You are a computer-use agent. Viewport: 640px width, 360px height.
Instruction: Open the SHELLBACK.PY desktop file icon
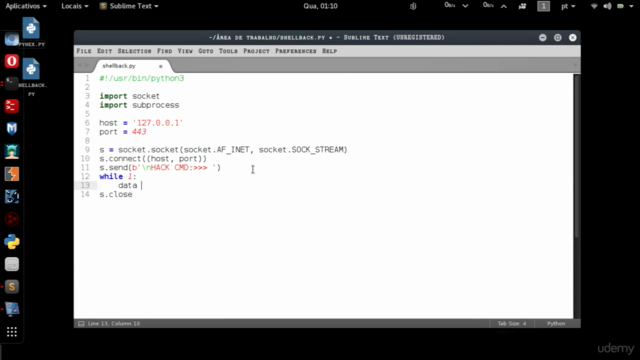tap(31, 77)
